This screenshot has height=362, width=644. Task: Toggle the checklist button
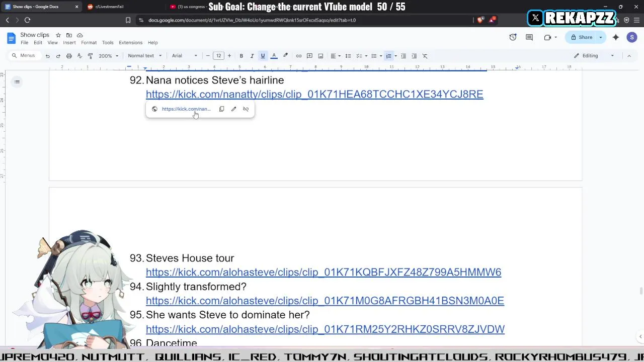[x=359, y=56]
